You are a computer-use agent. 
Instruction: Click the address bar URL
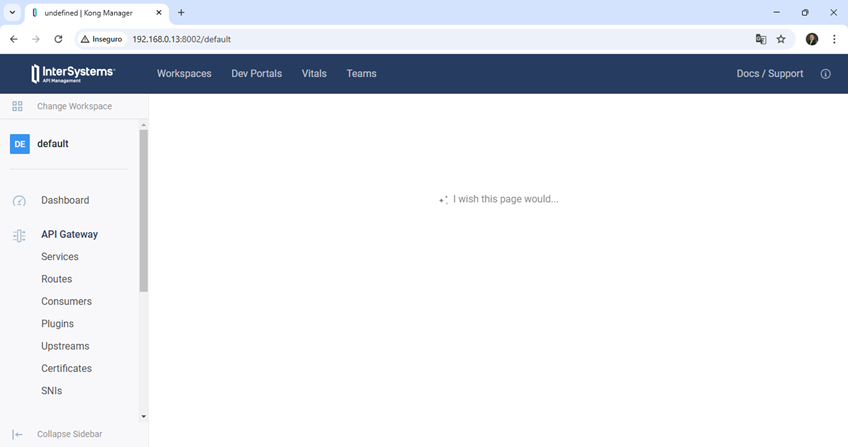[182, 39]
